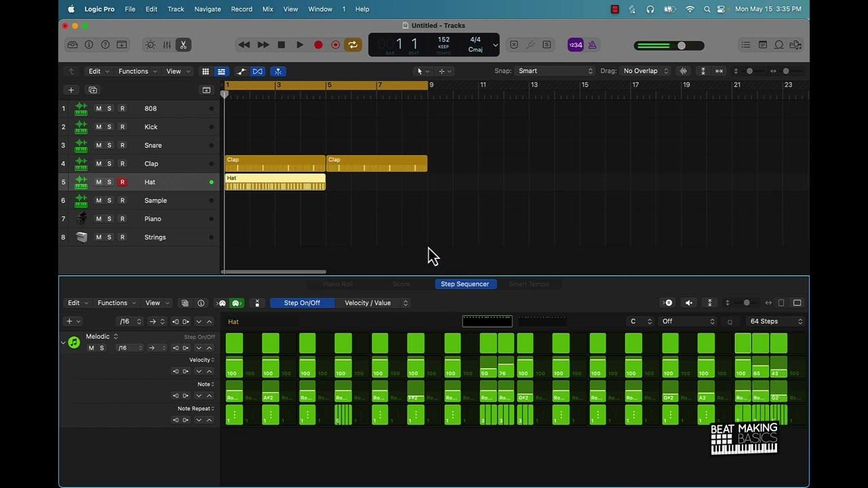Open the Drag No Overlap dropdown
Image resolution: width=868 pixels, height=488 pixels.
[x=644, y=71]
